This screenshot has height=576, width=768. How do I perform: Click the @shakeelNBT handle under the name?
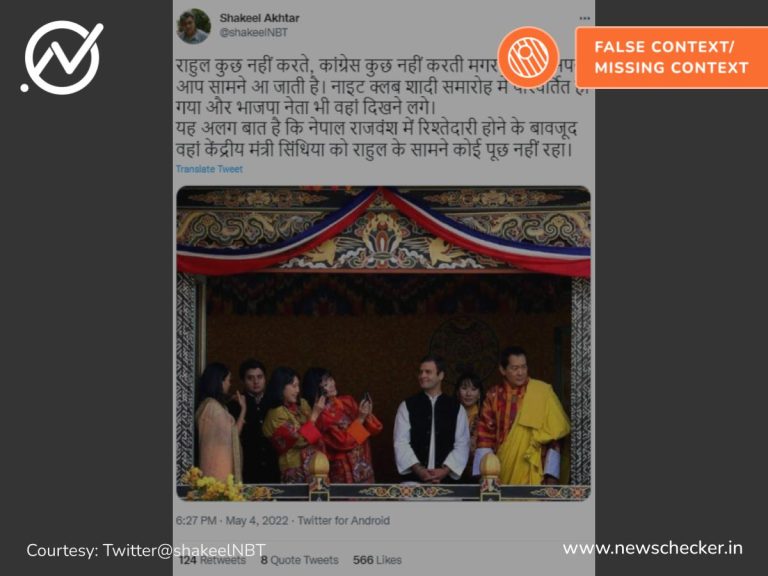coord(253,32)
